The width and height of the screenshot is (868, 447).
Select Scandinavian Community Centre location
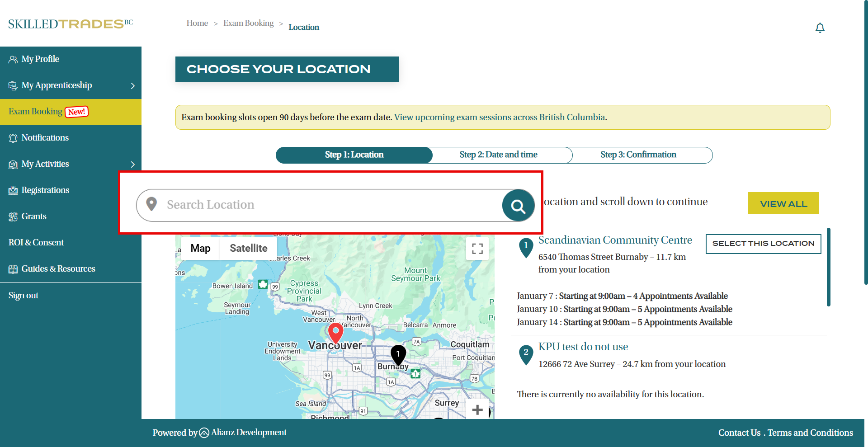point(763,244)
